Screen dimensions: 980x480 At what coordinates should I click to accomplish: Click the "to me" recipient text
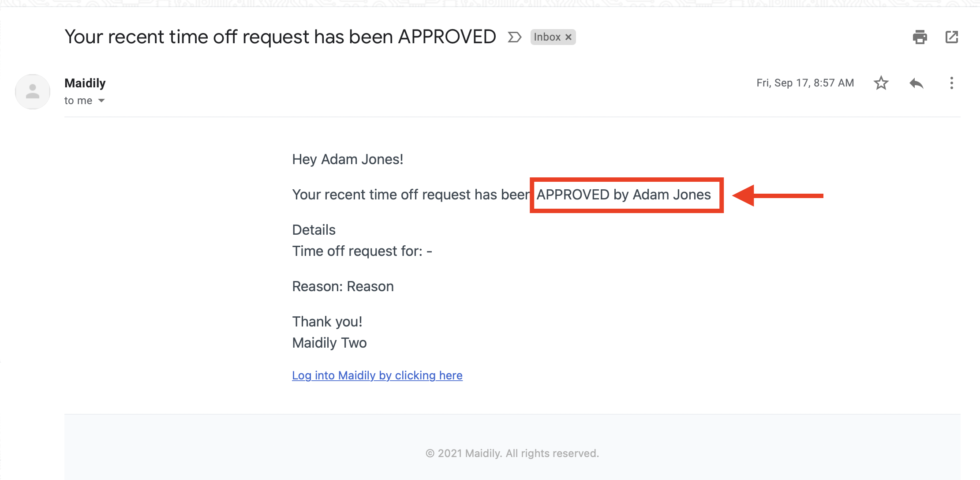pos(78,101)
